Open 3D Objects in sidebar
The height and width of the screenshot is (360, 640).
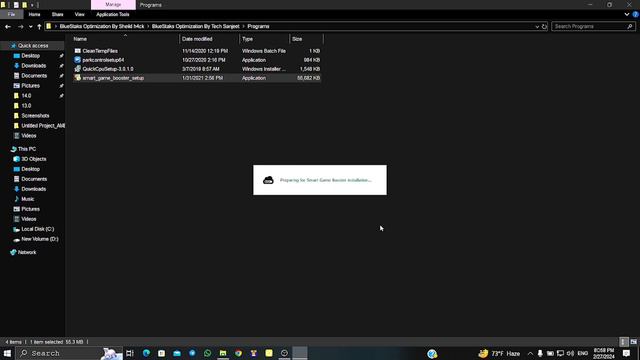tap(33, 159)
